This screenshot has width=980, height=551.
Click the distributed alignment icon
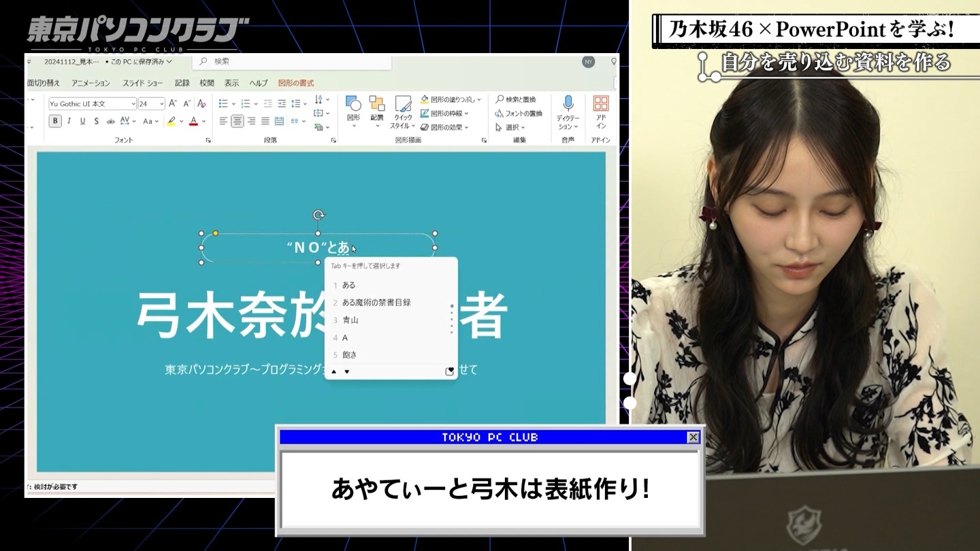pos(279,121)
